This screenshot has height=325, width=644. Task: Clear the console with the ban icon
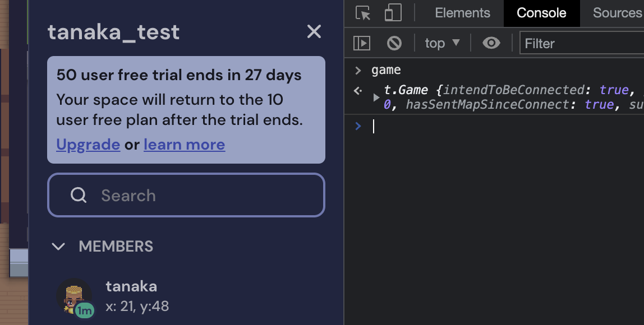pyautogui.click(x=394, y=43)
